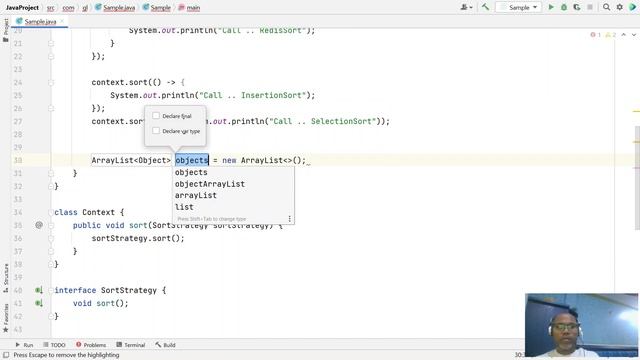Viewport: 640px width, 360px height.
Task: Close the Sample.java editor tab
Action: [62, 21]
